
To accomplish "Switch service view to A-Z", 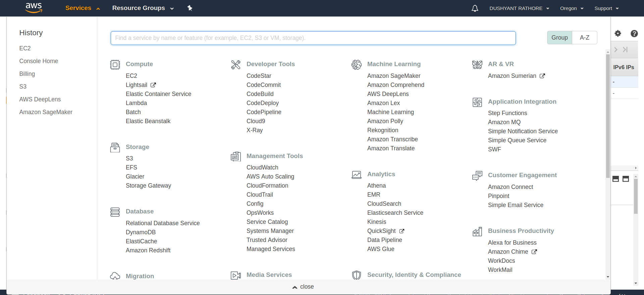I will pos(585,38).
